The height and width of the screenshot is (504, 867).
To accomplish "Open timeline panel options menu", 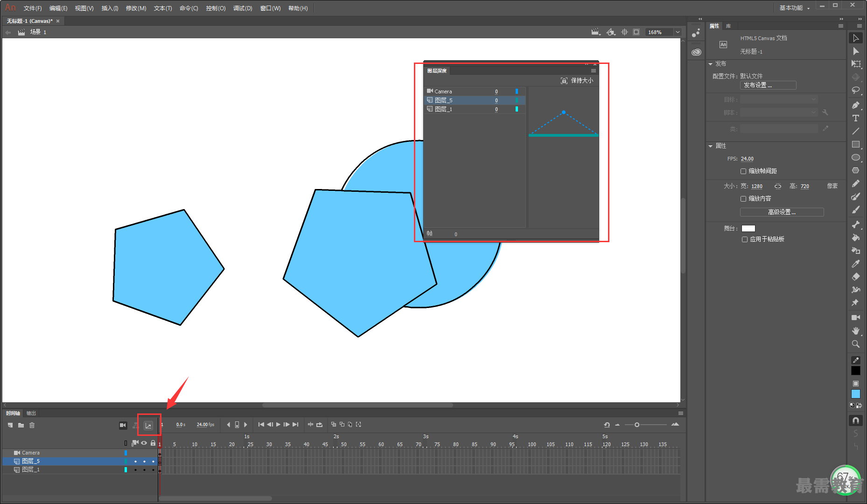I will [681, 413].
